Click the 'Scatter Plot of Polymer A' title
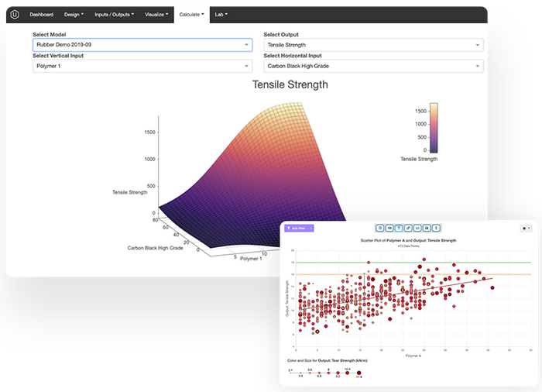Image resolution: width=542 pixels, height=392 pixels. (x=408, y=240)
